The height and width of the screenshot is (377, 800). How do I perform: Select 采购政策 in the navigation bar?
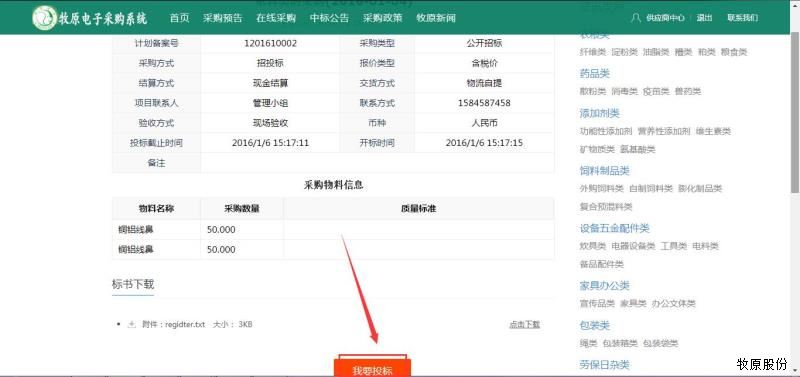(x=383, y=18)
